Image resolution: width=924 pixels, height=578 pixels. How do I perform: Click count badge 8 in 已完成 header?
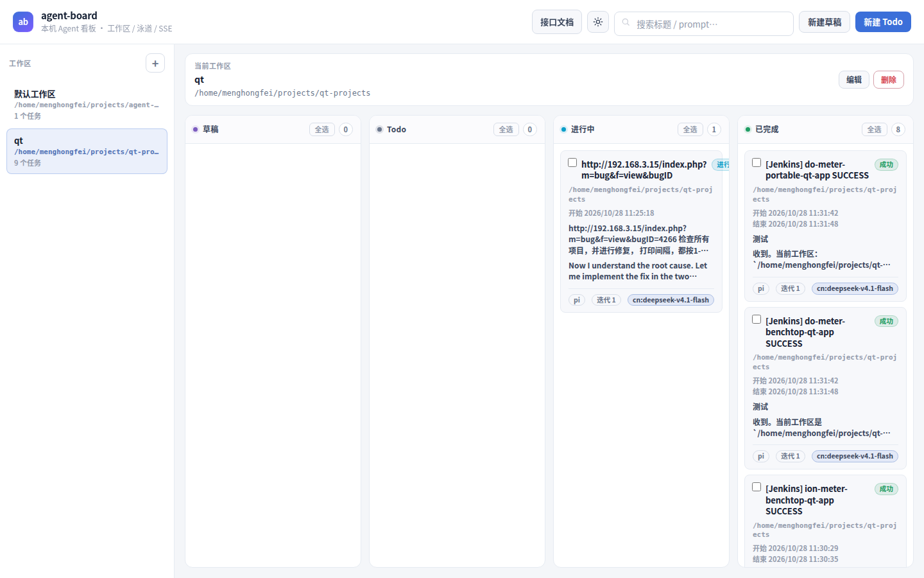point(898,130)
